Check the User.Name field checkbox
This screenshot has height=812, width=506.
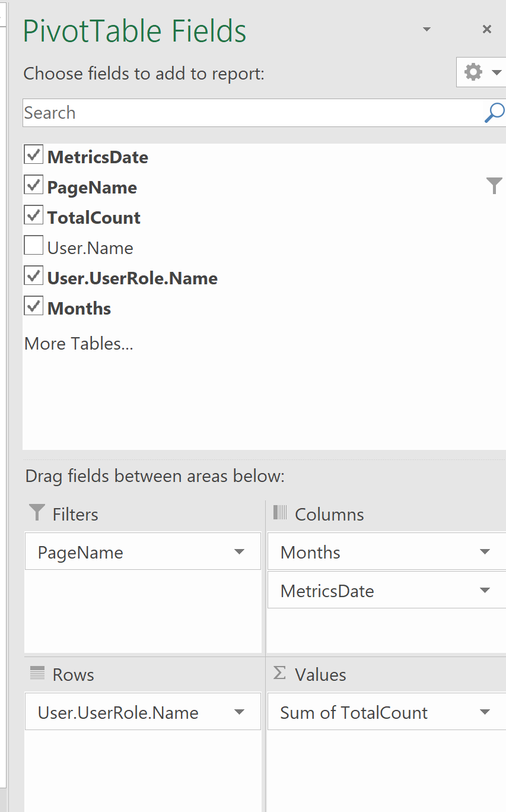(33, 246)
